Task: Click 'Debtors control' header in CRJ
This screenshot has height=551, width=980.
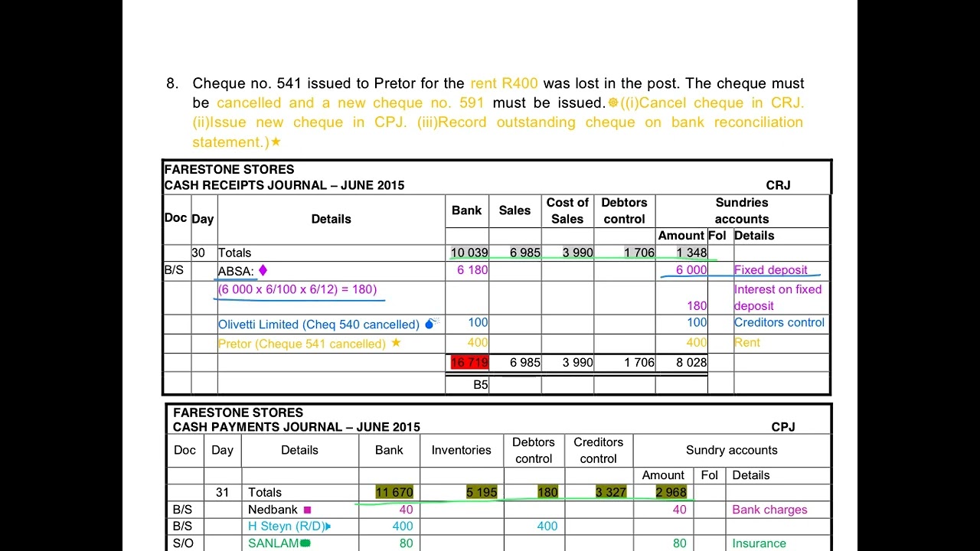Action: (624, 210)
